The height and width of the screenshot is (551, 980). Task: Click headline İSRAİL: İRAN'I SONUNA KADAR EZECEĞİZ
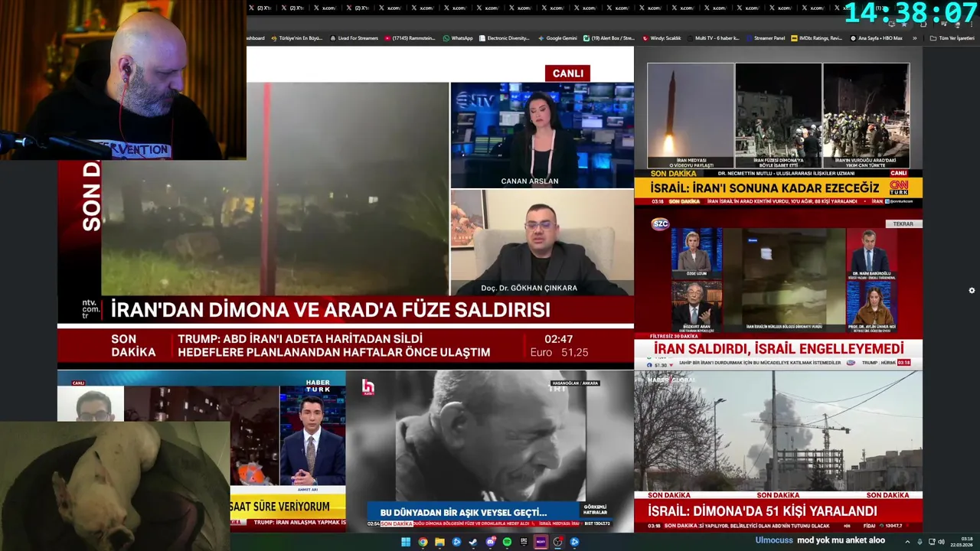click(765, 188)
